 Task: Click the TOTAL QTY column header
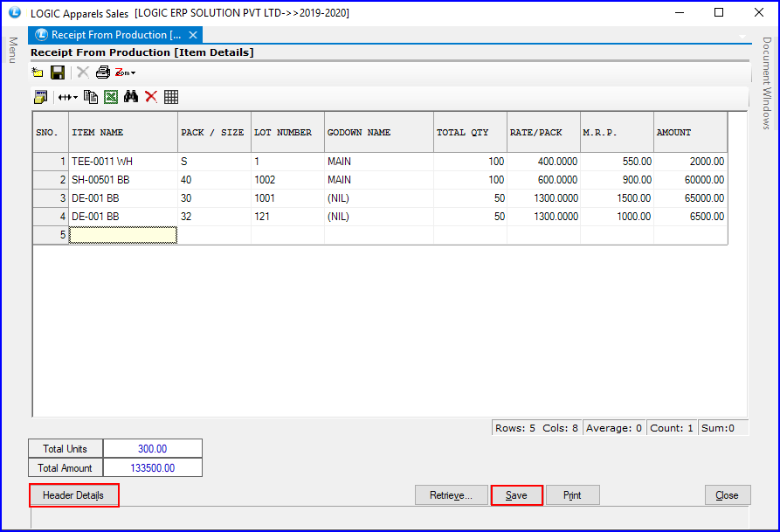click(x=470, y=133)
